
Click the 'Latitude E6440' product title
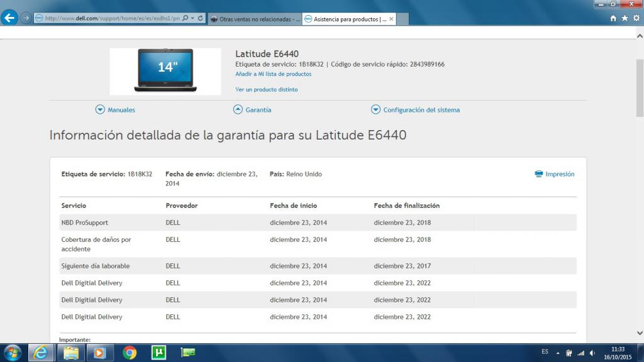pyautogui.click(x=267, y=54)
